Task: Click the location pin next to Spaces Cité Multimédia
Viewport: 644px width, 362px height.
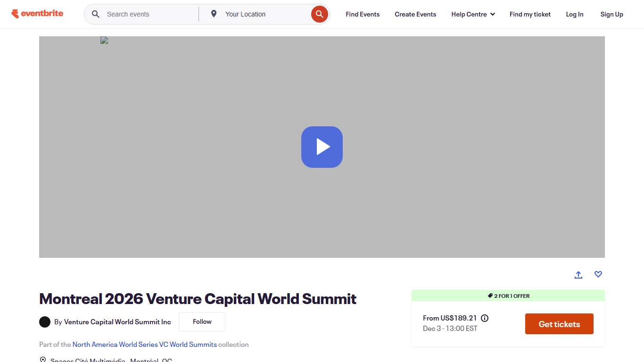Action: click(43, 359)
